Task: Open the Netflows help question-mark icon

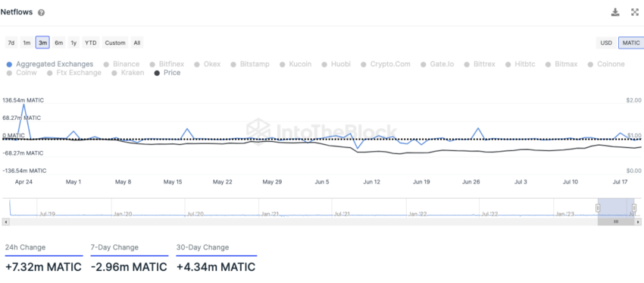Action: coord(41,13)
